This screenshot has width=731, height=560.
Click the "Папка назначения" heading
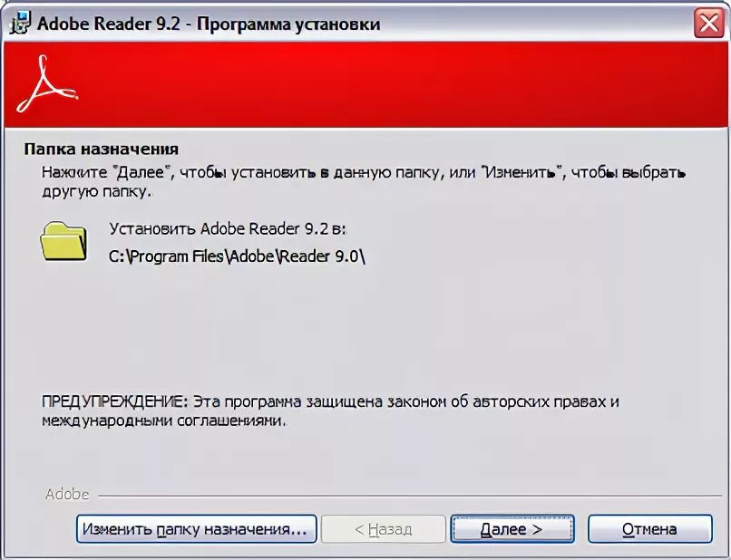pyautogui.click(x=102, y=150)
